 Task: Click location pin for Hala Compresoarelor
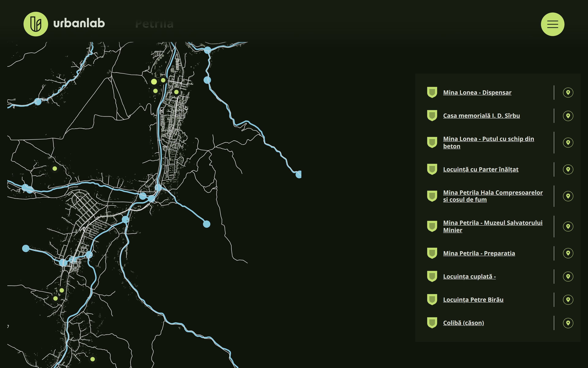click(x=568, y=196)
